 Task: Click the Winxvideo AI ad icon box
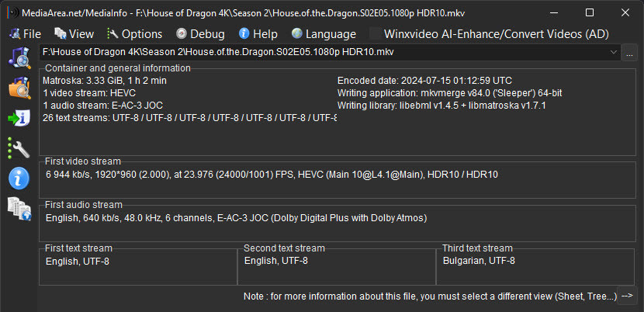[375, 33]
